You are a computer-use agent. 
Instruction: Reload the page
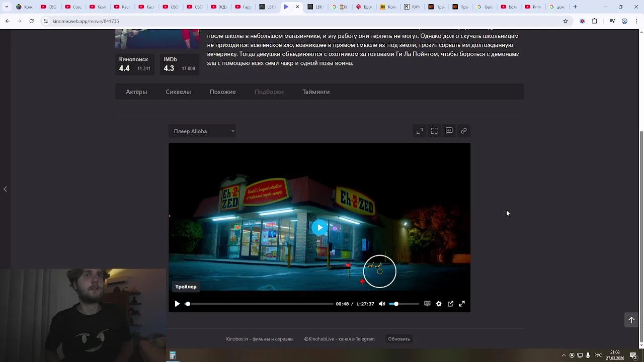pyautogui.click(x=31, y=21)
